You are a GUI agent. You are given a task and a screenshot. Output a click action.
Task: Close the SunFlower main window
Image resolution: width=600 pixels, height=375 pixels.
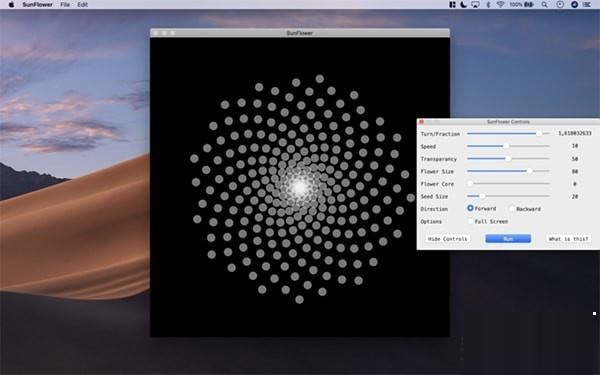point(156,33)
